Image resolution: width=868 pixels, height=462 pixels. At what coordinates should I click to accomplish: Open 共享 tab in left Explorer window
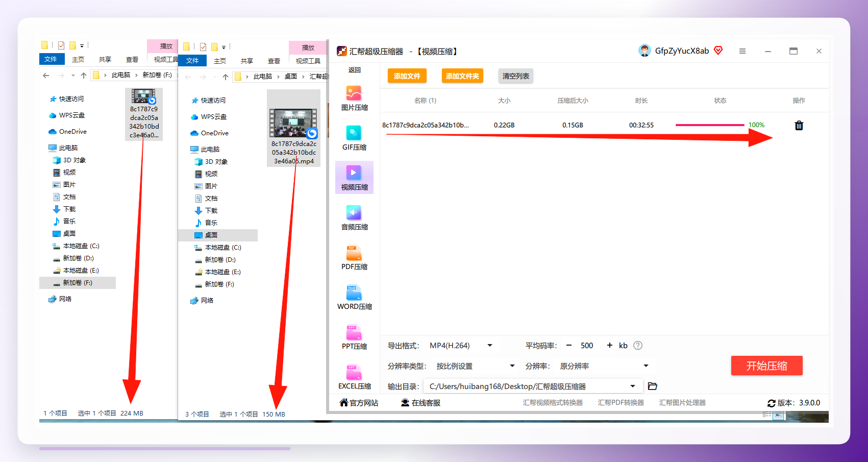pos(105,60)
